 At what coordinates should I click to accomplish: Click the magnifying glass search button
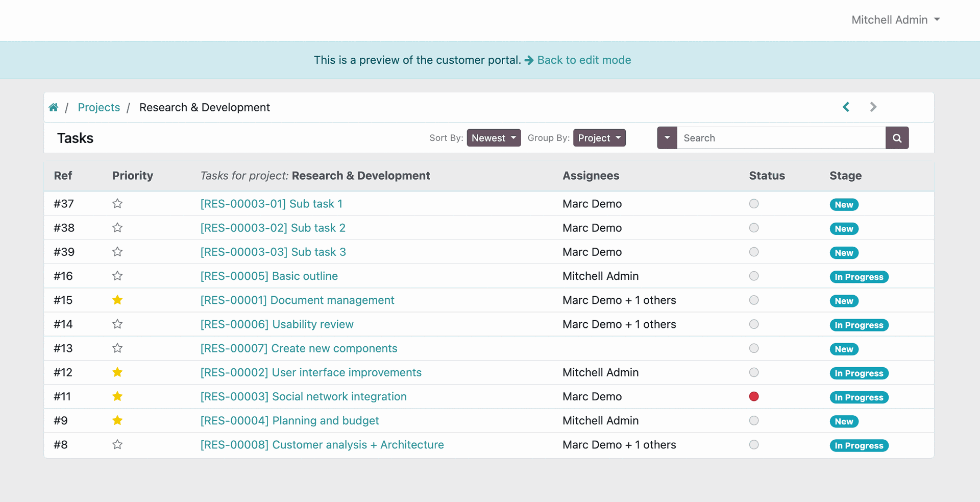[897, 138]
